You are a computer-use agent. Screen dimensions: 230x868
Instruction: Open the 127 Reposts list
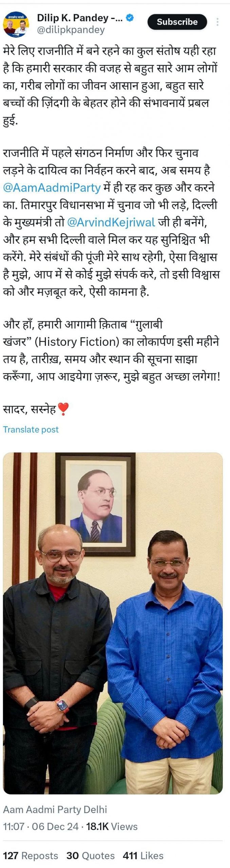coord(31,855)
